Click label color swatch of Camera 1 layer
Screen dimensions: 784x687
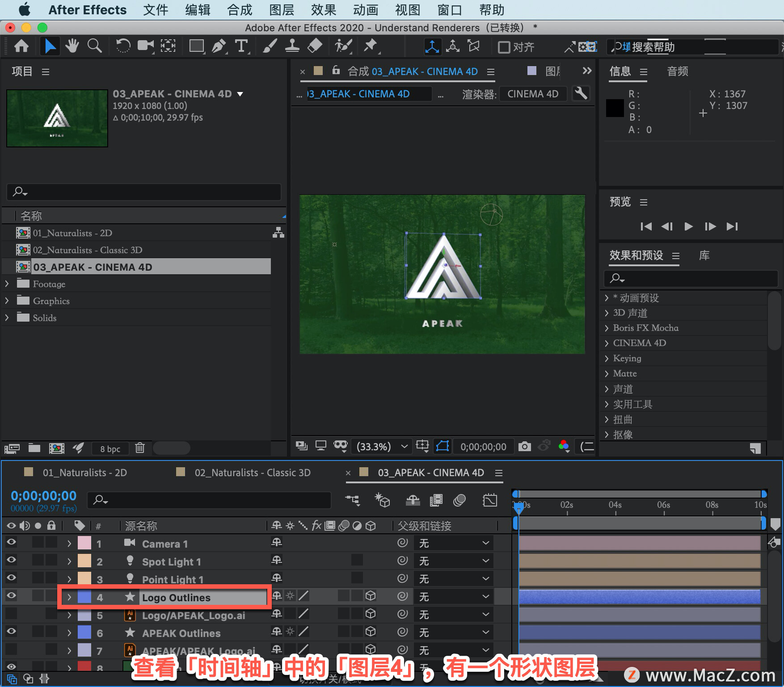tap(84, 544)
